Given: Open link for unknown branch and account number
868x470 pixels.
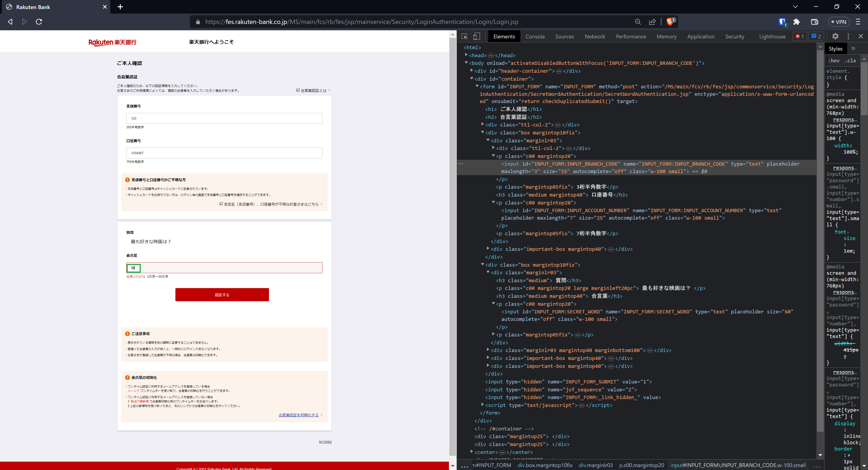Looking at the screenshot, I should (271, 204).
